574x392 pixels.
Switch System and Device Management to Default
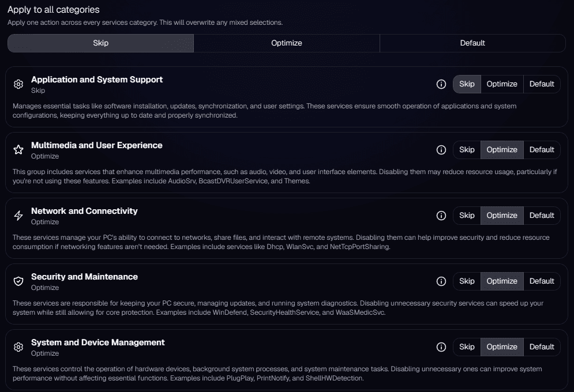tap(542, 347)
